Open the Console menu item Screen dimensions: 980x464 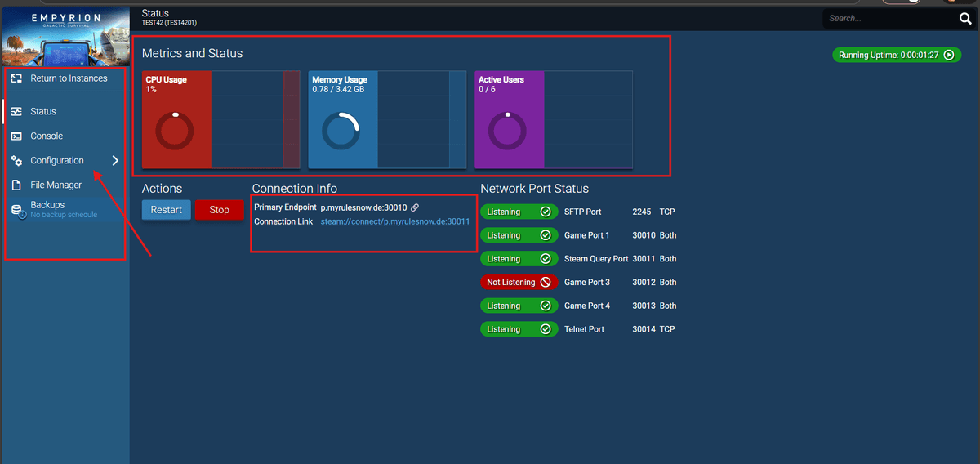point(65,136)
